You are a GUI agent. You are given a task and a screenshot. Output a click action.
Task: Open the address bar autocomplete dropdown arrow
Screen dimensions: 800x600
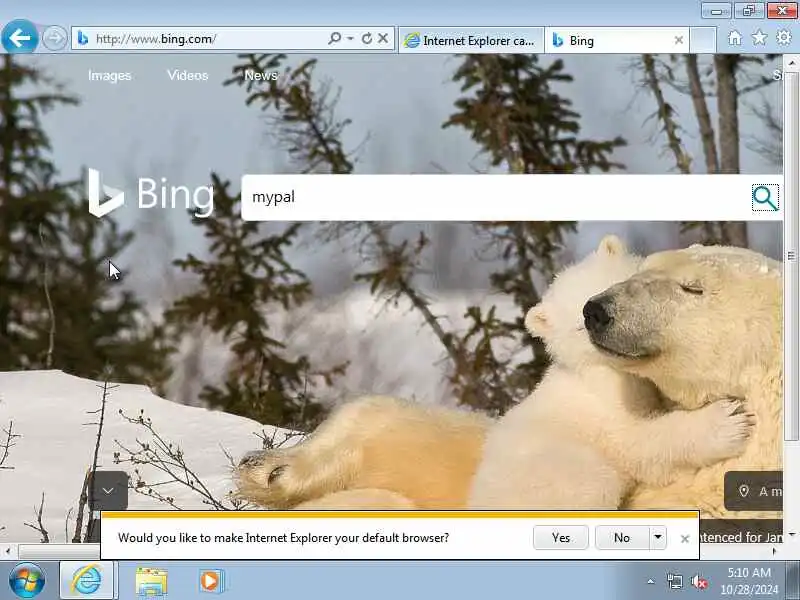click(x=351, y=38)
